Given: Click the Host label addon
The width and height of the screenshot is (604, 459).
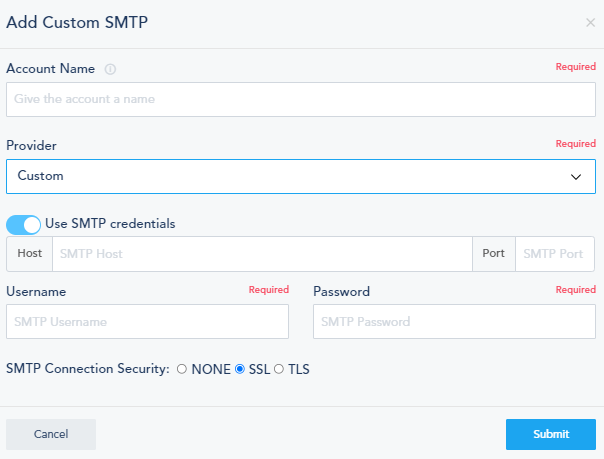Looking at the screenshot, I should coord(30,254).
